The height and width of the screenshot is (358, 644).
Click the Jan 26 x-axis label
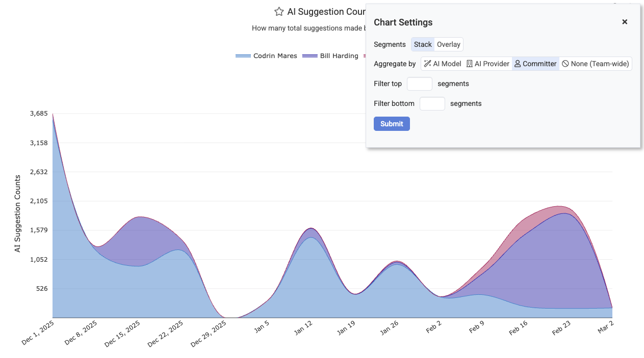coord(389,329)
